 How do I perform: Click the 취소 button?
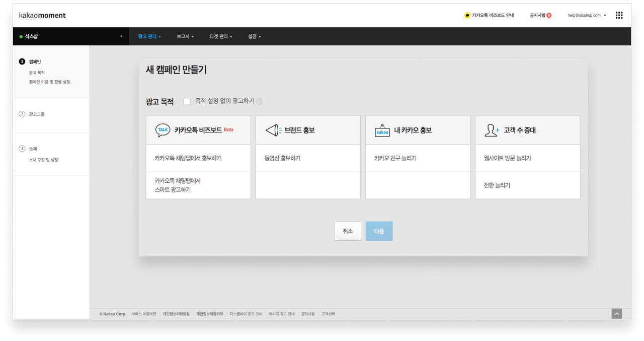(x=348, y=231)
